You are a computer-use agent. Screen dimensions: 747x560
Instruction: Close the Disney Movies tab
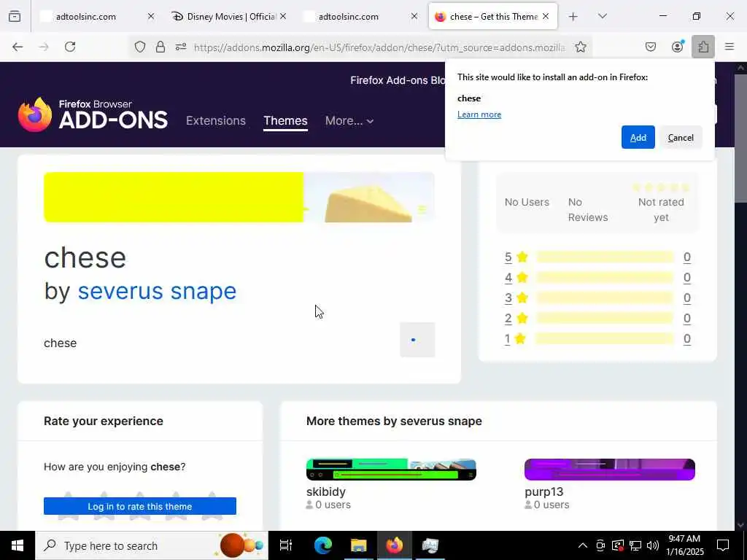coord(283,16)
